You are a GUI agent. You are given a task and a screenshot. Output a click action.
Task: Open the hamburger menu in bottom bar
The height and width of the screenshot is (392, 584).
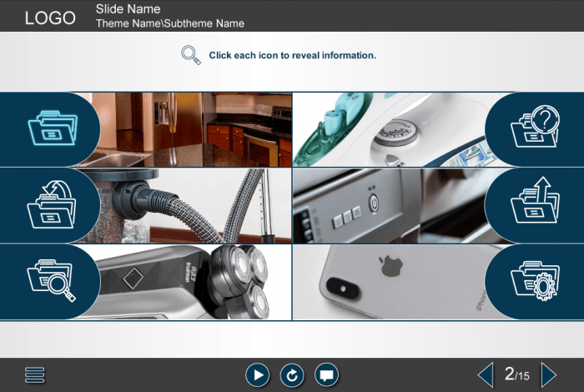35,374
